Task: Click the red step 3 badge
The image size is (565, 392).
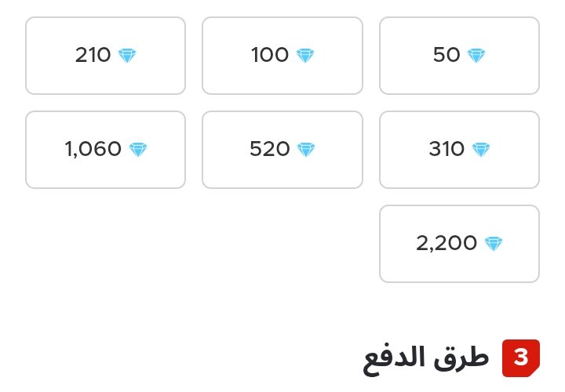Action: [x=521, y=358]
